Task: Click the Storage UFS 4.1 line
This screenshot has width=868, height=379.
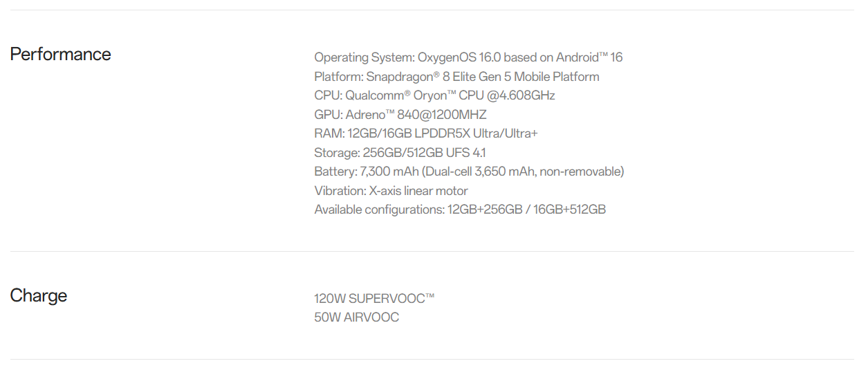Action: click(x=405, y=153)
